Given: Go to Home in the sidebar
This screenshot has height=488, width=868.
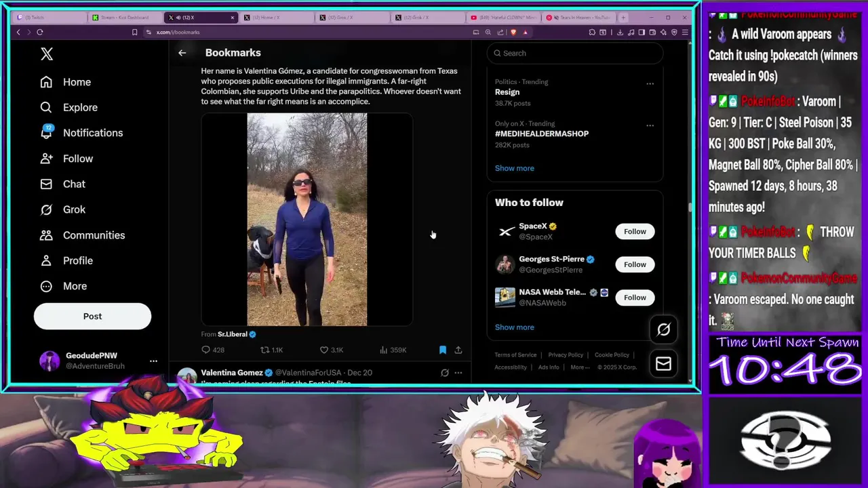Looking at the screenshot, I should (65, 82).
